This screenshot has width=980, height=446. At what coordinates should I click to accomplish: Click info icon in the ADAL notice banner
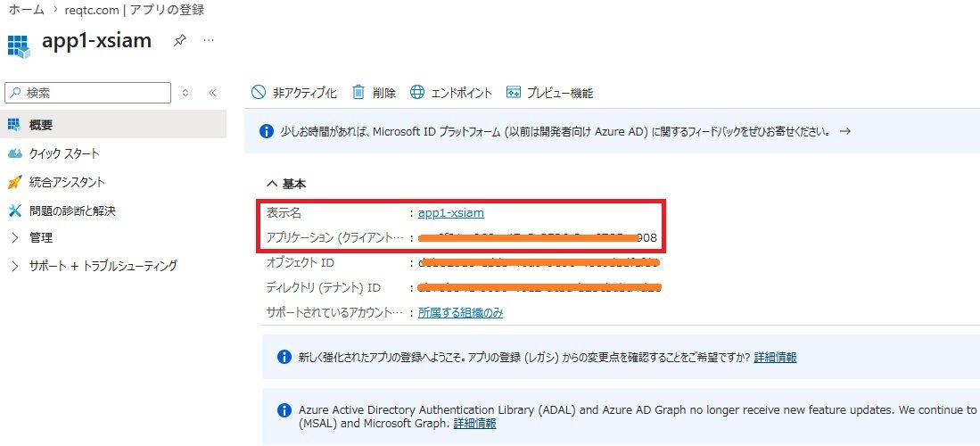284,410
